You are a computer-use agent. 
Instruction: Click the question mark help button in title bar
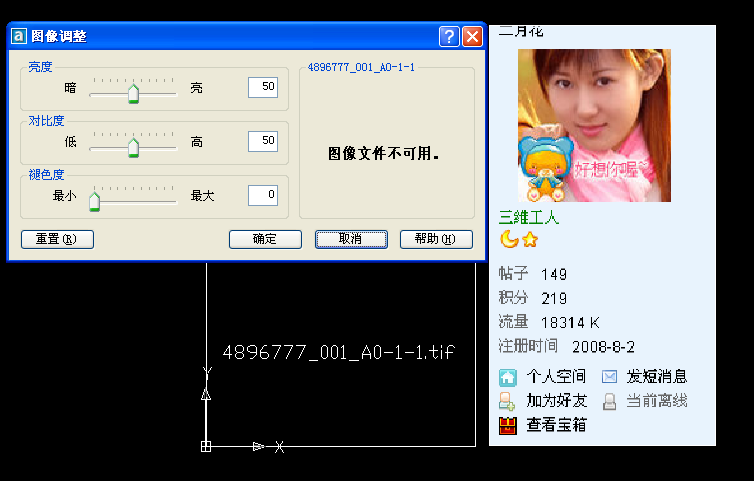point(449,37)
